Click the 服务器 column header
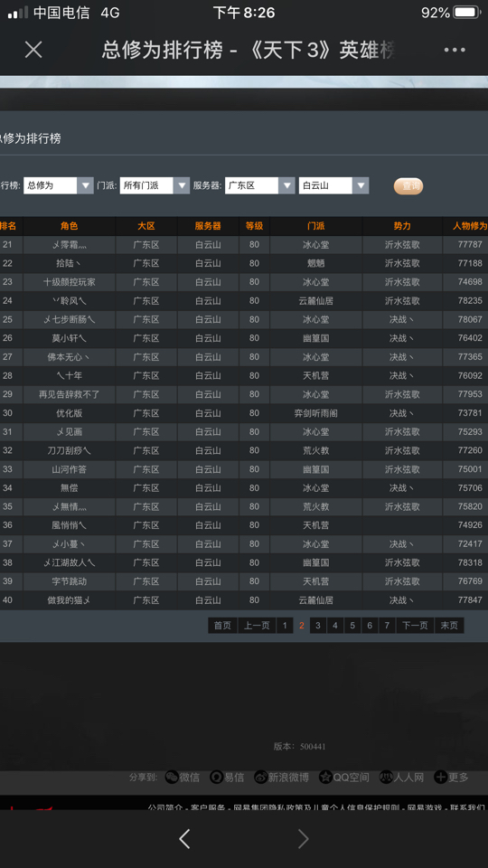The width and height of the screenshot is (488, 868). coord(208,226)
